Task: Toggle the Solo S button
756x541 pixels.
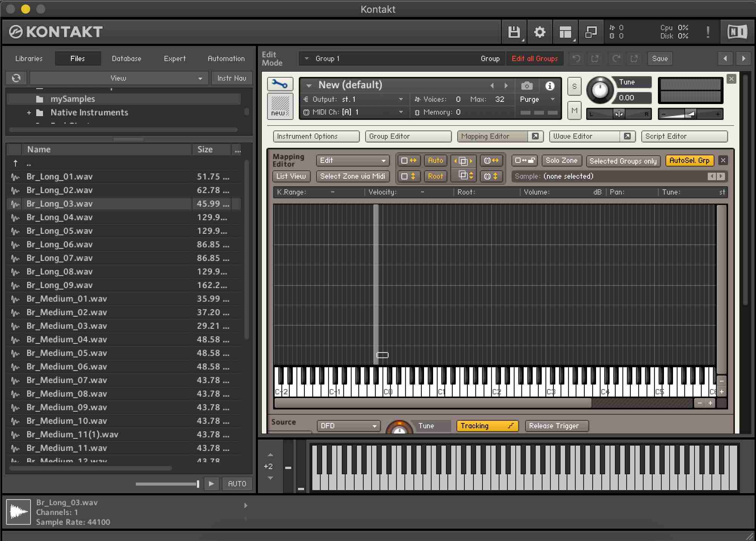Action: click(x=574, y=86)
